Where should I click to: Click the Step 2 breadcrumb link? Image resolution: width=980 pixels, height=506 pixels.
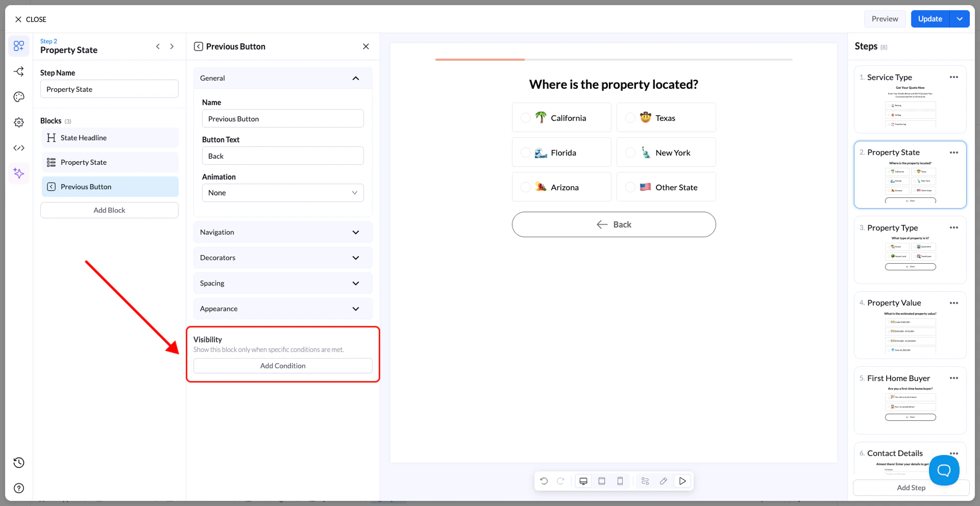(48, 41)
